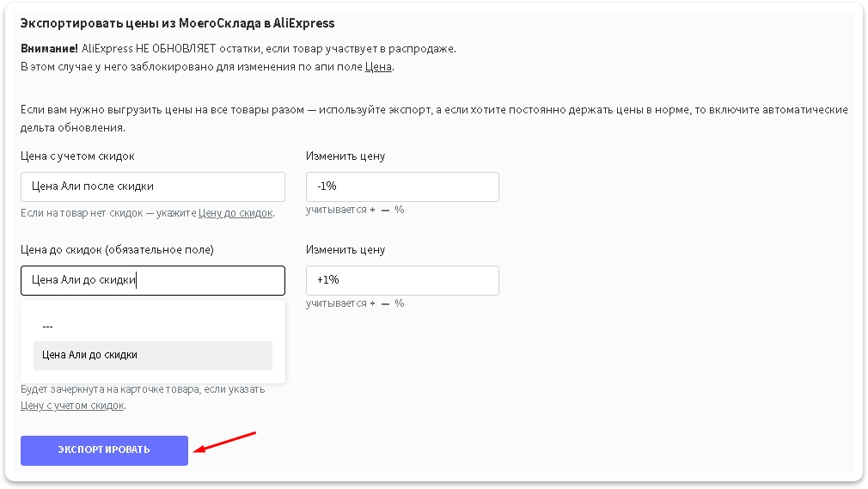The height and width of the screenshot is (489, 868).
Task: Click the red arrow pointing at export button
Action: click(225, 441)
